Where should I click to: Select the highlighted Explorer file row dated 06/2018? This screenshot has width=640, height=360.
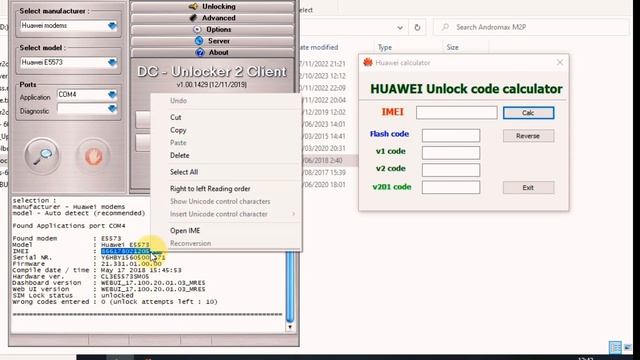(x=329, y=160)
